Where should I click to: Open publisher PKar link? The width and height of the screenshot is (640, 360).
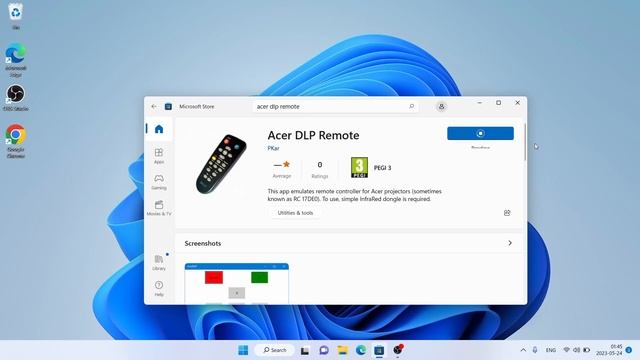(273, 148)
